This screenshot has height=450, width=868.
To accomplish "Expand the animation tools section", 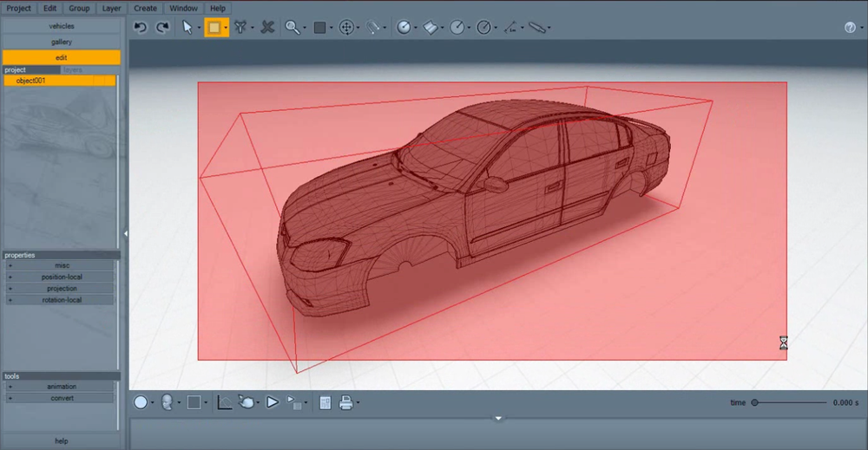I will coord(60,387).
